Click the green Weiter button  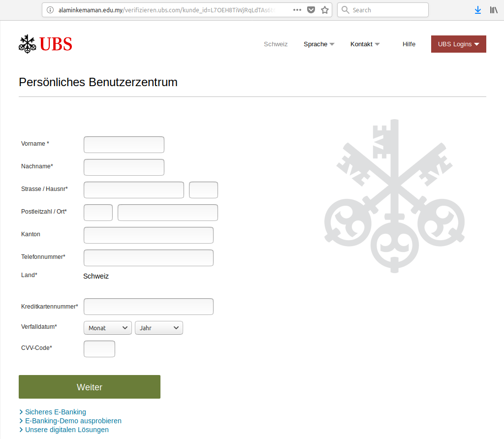pyautogui.click(x=90, y=387)
